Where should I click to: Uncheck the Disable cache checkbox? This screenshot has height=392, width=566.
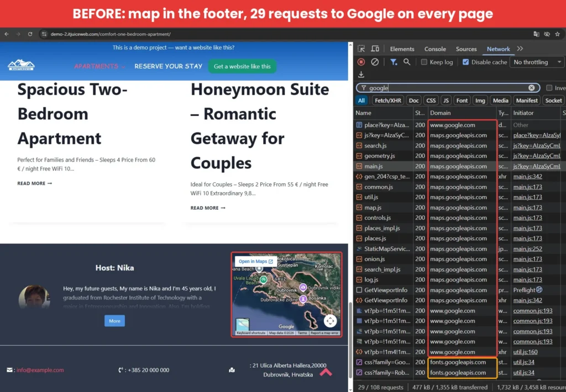465,62
